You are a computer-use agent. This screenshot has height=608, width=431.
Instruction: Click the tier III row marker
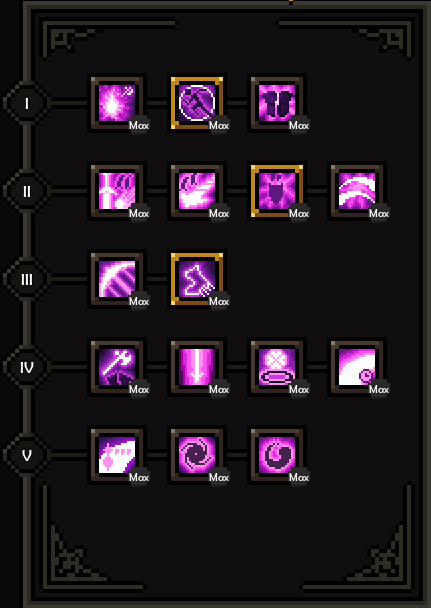point(27,279)
